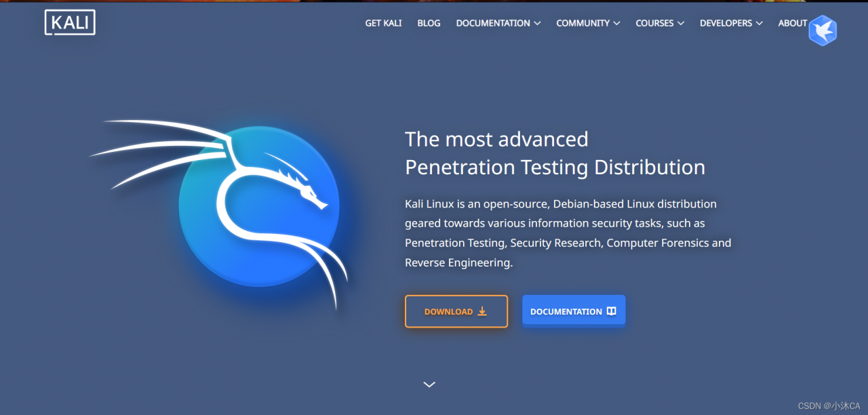
Task: Expand the COMMUNITY nav menu
Action: pyautogui.click(x=588, y=23)
